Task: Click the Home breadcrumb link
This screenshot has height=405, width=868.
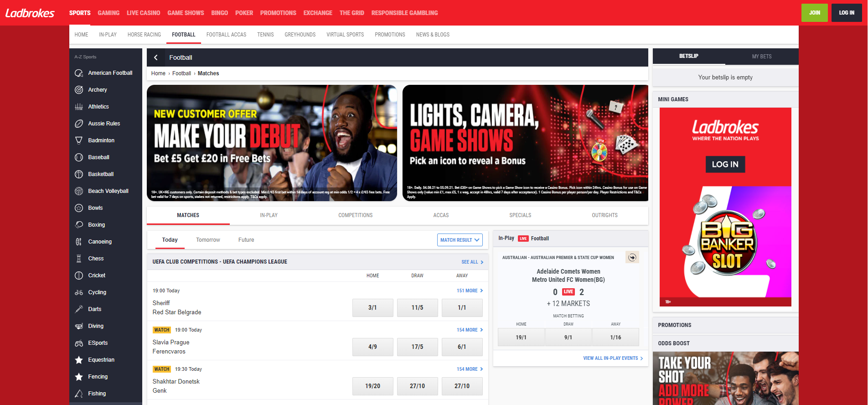Action: click(x=158, y=73)
